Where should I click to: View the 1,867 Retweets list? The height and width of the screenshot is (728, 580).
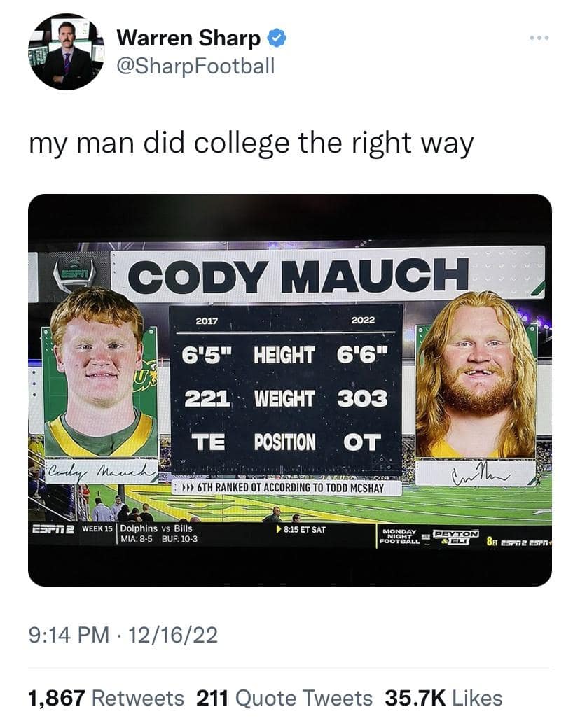click(x=106, y=698)
